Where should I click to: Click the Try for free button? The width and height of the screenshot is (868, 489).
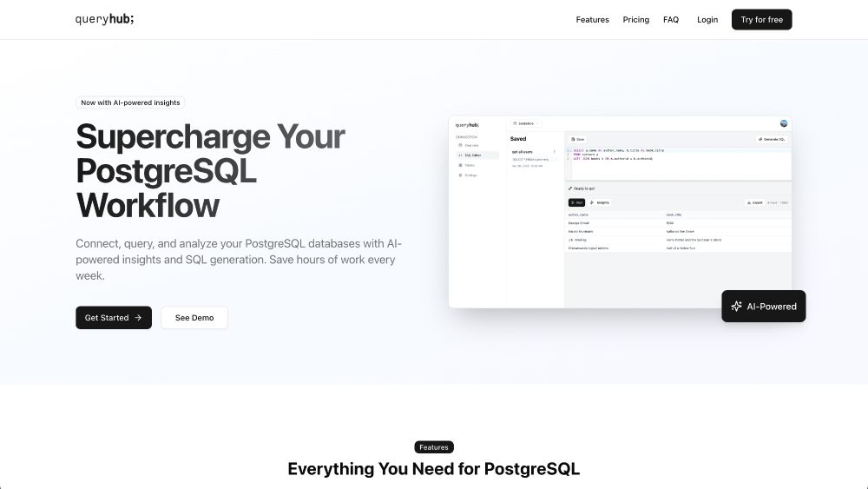tap(762, 19)
